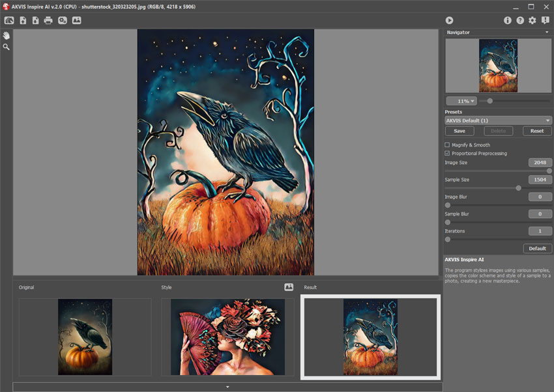Click the Run play button
The width and height of the screenshot is (554, 392).
449,20
